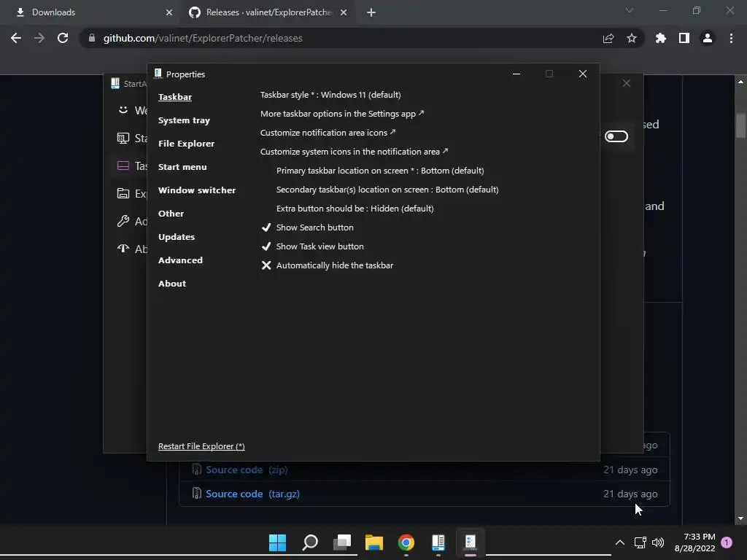Download Source code (zip) on GitHub

pyautogui.click(x=247, y=470)
